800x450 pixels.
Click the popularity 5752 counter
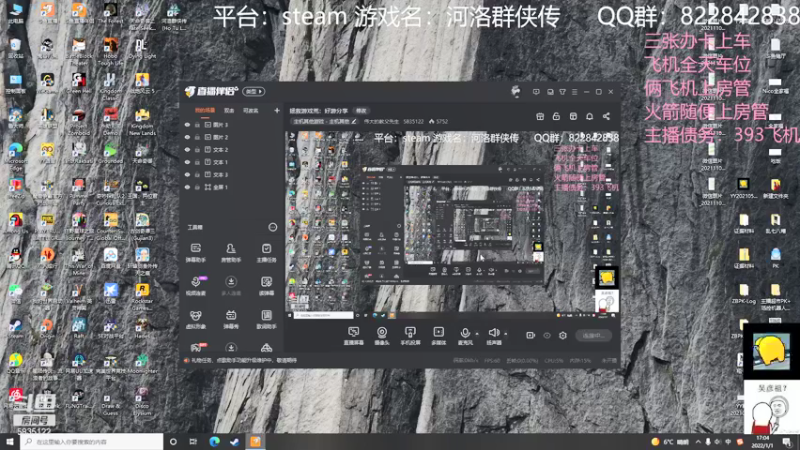click(438, 121)
